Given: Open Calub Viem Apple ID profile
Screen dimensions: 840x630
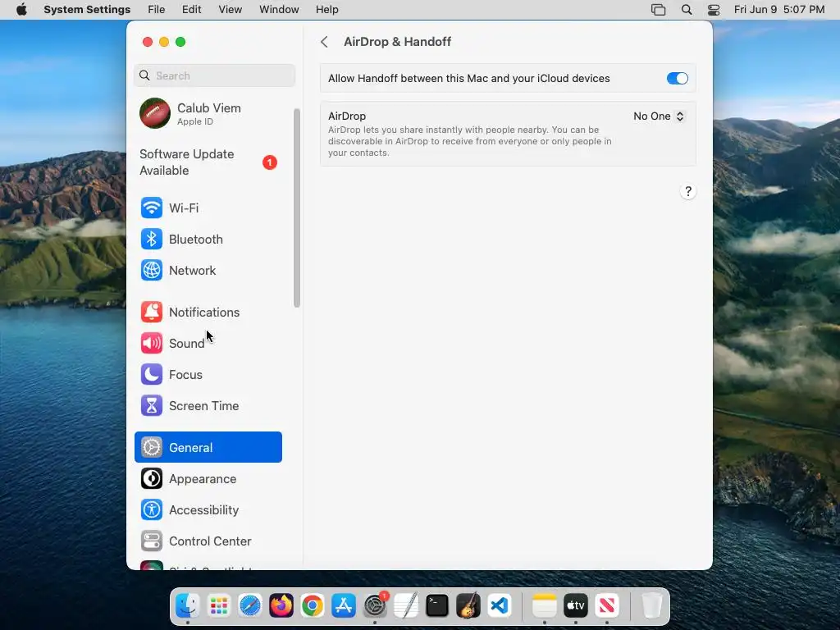Looking at the screenshot, I should click(208, 113).
